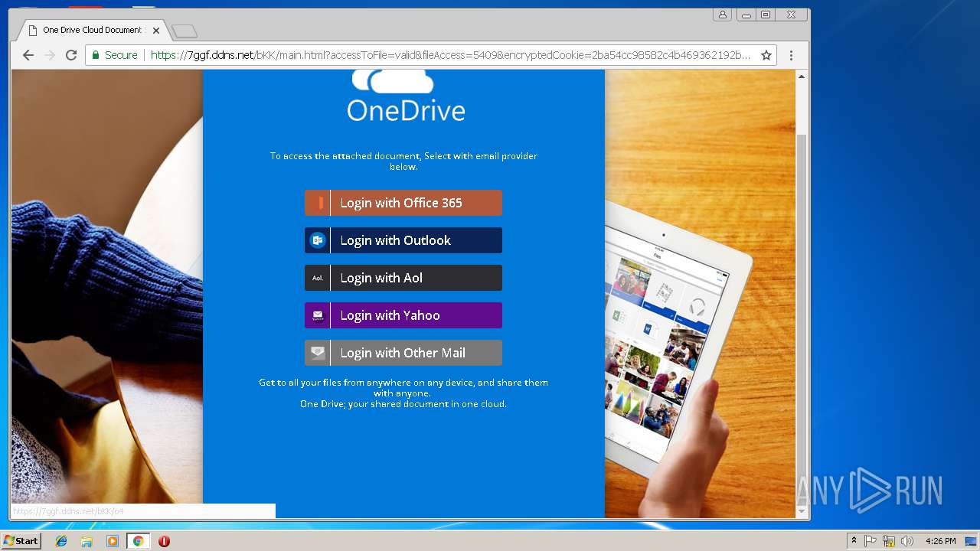Click the Chrome user profile icon
This screenshot has width=980, height=551.
coord(722,15)
